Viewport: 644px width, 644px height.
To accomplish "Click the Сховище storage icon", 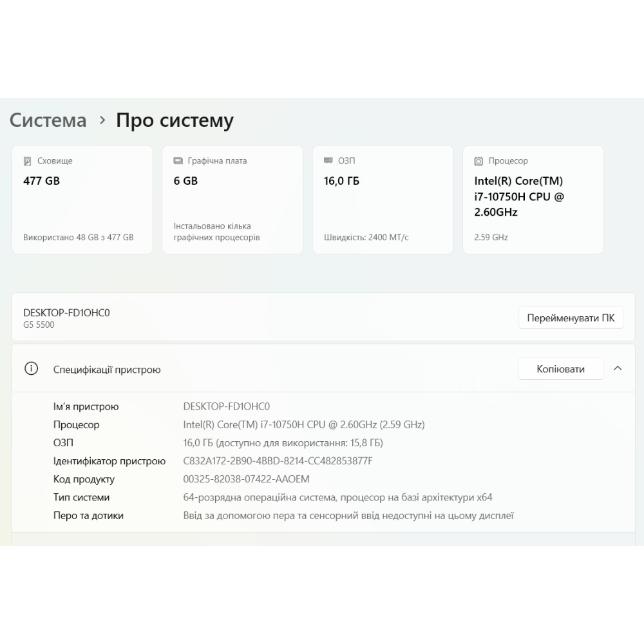I will 27,161.
